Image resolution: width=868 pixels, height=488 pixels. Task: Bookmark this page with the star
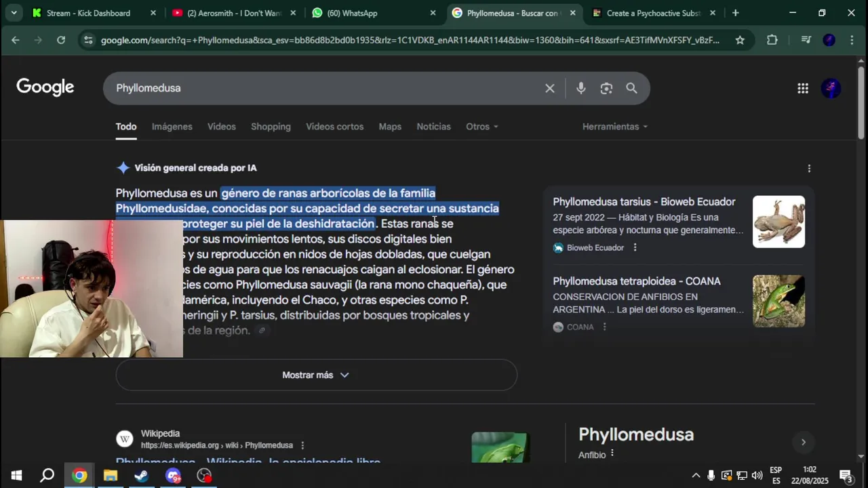(740, 40)
